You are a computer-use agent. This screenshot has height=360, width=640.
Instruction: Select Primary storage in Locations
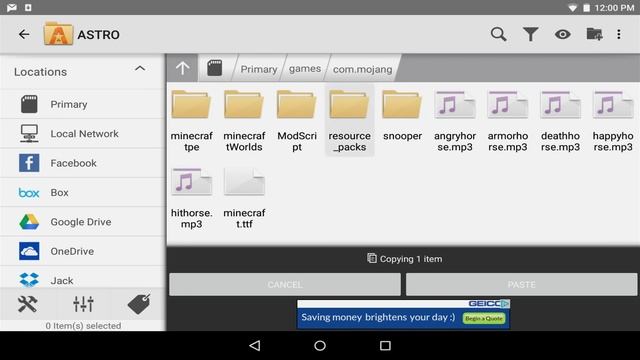(x=83, y=104)
